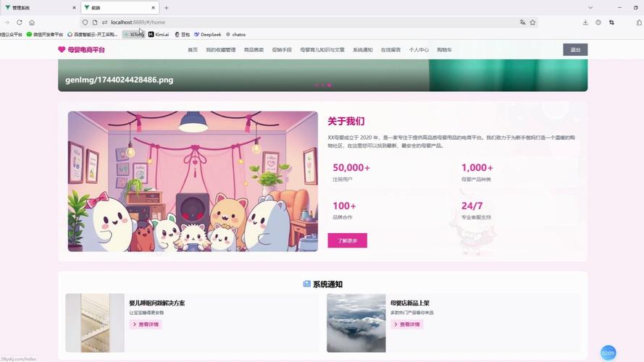Go to 我的收藏管理 in the navigation bar
The height and width of the screenshot is (362, 644).
[220, 50]
